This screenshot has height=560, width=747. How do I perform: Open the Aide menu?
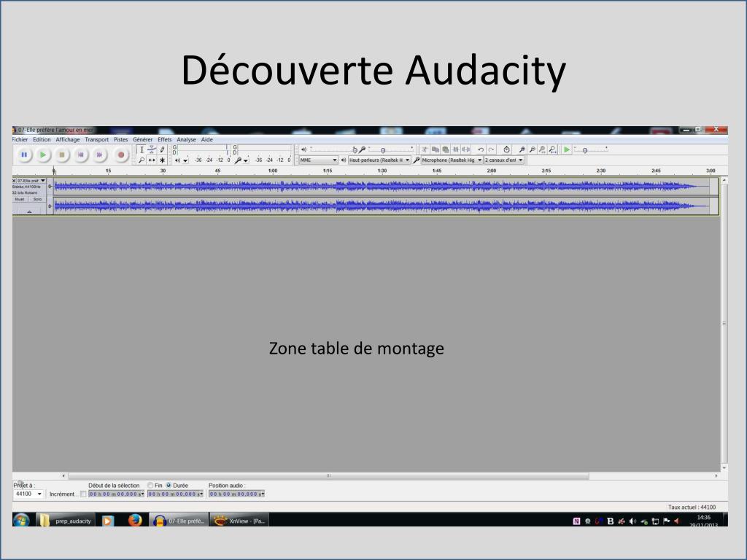tap(206, 139)
